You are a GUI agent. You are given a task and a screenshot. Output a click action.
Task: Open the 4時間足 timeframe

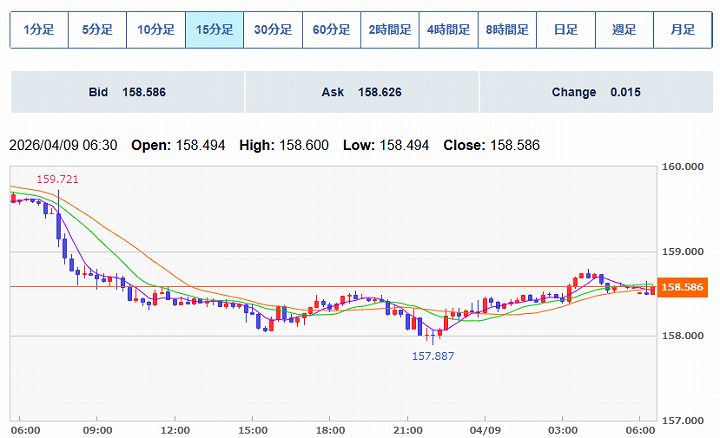pos(448,30)
